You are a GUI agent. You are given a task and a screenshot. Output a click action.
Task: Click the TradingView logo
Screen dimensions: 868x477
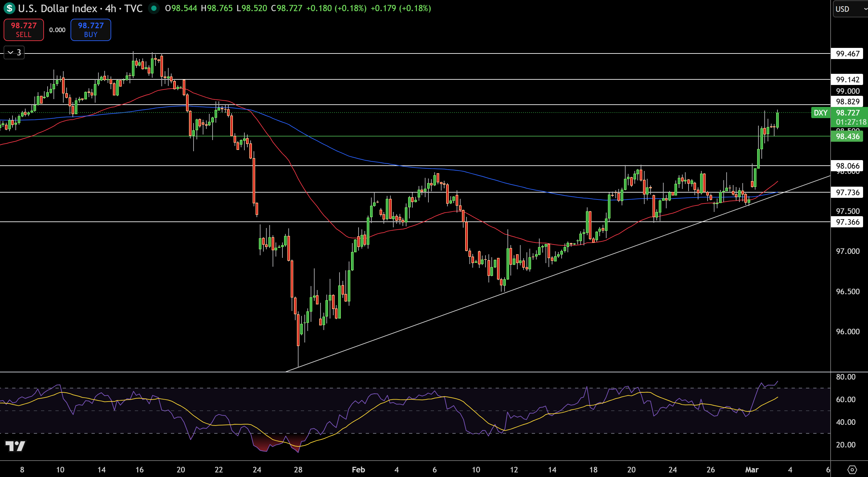15,446
